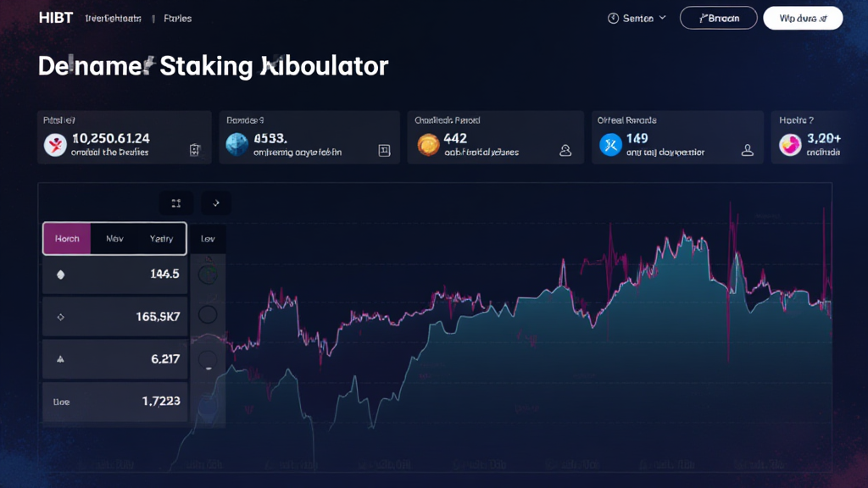This screenshot has height=488, width=868.
Task: Click the blue X token icon beside 149
Action: point(610,145)
